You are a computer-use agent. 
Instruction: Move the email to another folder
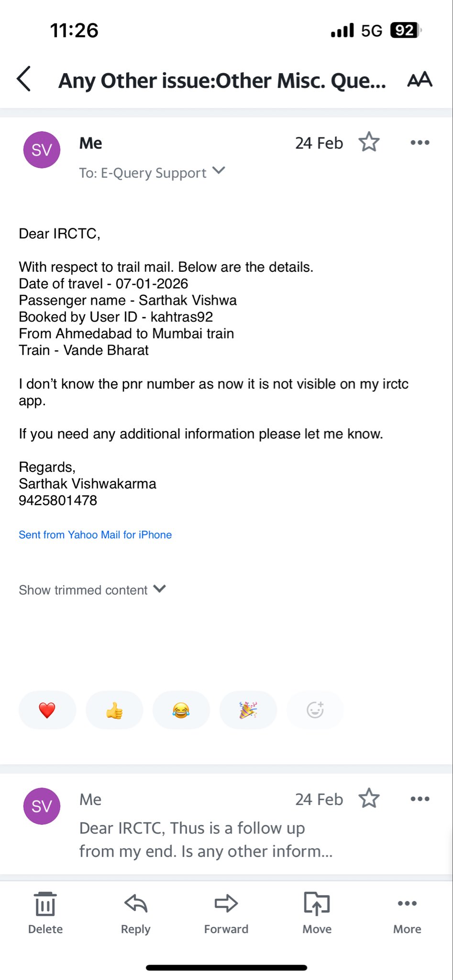(317, 913)
